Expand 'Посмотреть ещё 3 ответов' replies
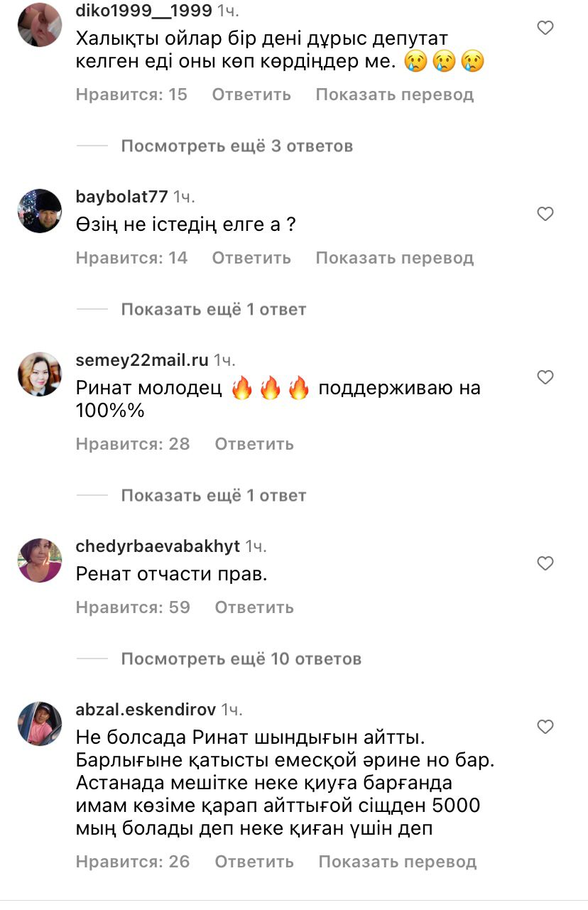588x910 pixels. point(237,146)
